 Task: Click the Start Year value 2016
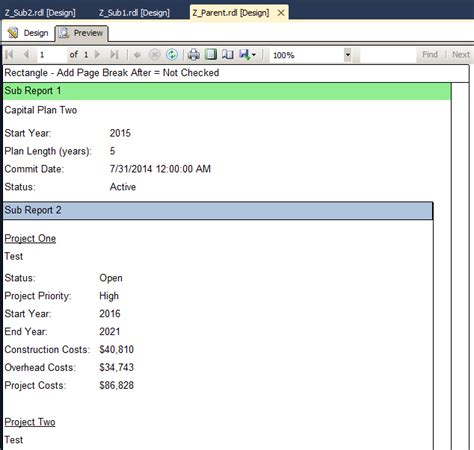click(110, 314)
